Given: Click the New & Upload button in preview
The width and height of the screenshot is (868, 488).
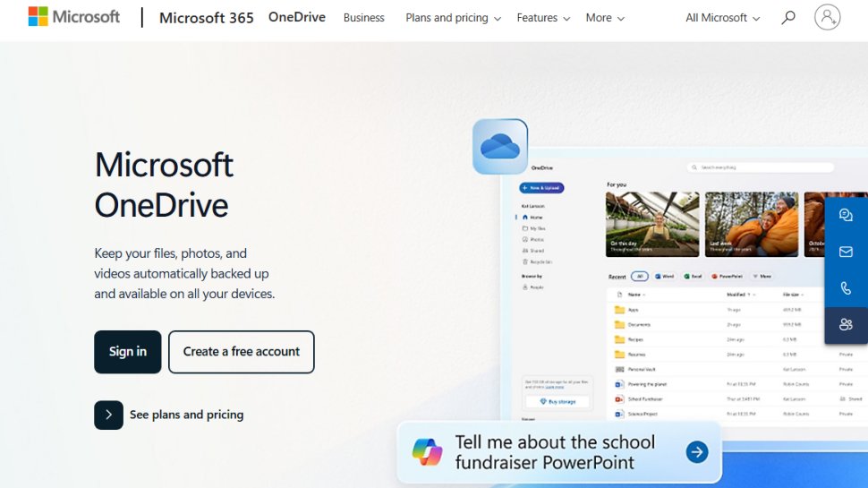Looking at the screenshot, I should 541,188.
